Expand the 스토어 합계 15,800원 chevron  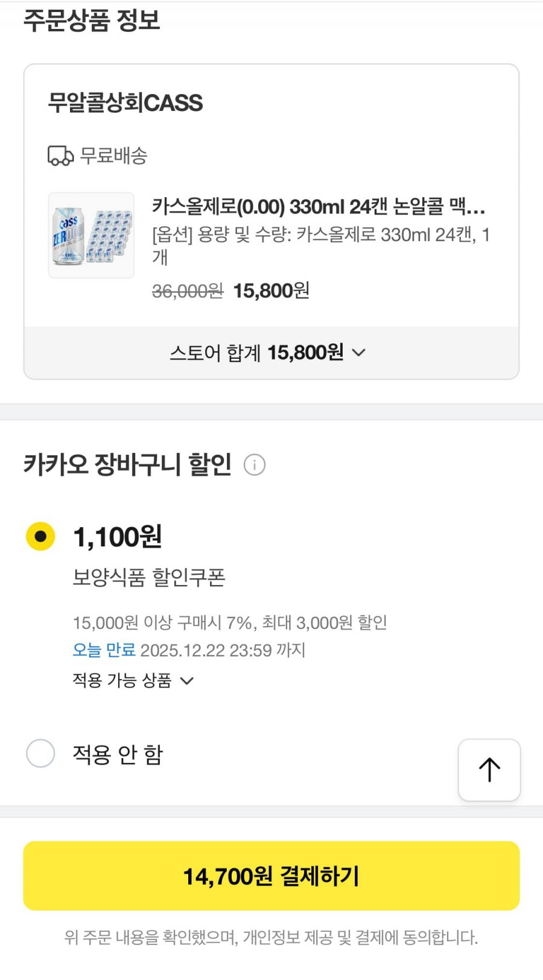pyautogui.click(x=358, y=353)
